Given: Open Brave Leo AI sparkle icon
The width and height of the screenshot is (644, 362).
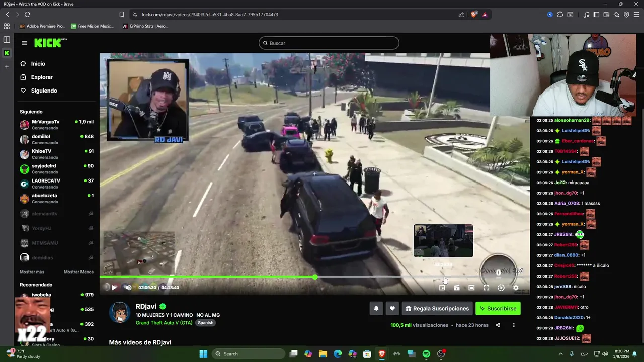Looking at the screenshot, I should pos(616,15).
